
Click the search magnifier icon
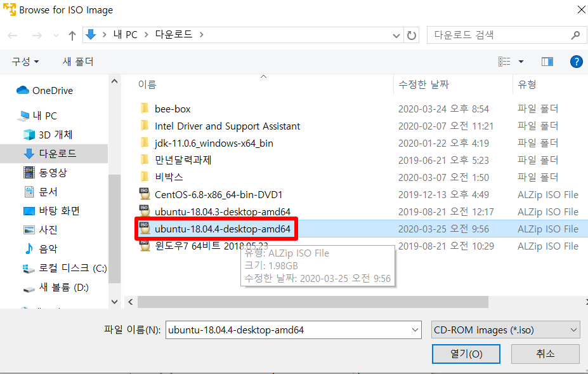575,35
